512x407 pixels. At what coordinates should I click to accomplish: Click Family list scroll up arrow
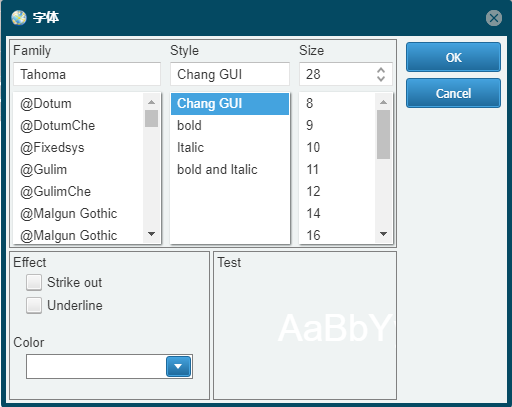click(151, 102)
